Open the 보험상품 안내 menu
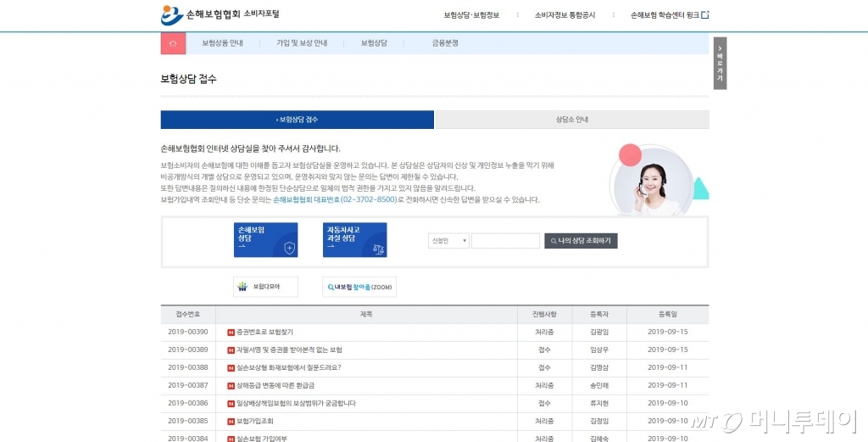The image size is (868, 442). 223,43
